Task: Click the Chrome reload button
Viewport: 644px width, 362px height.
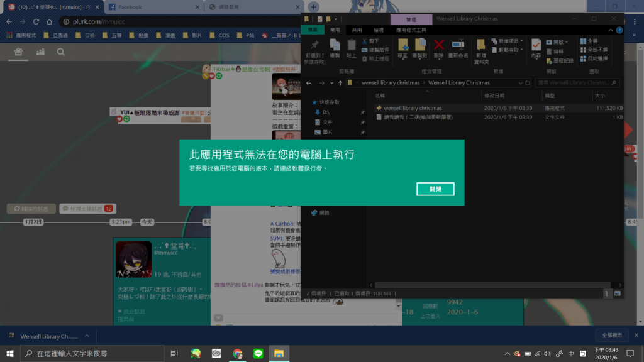Action: click(x=36, y=21)
